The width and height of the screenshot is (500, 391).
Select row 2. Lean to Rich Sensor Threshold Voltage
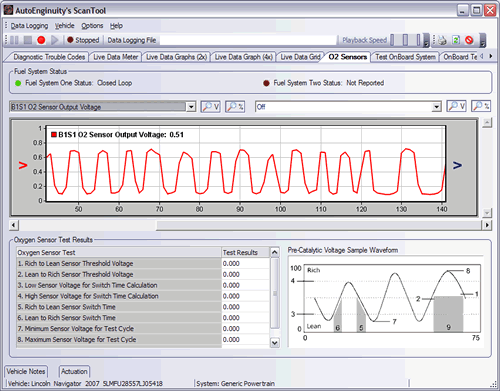[x=143, y=274]
